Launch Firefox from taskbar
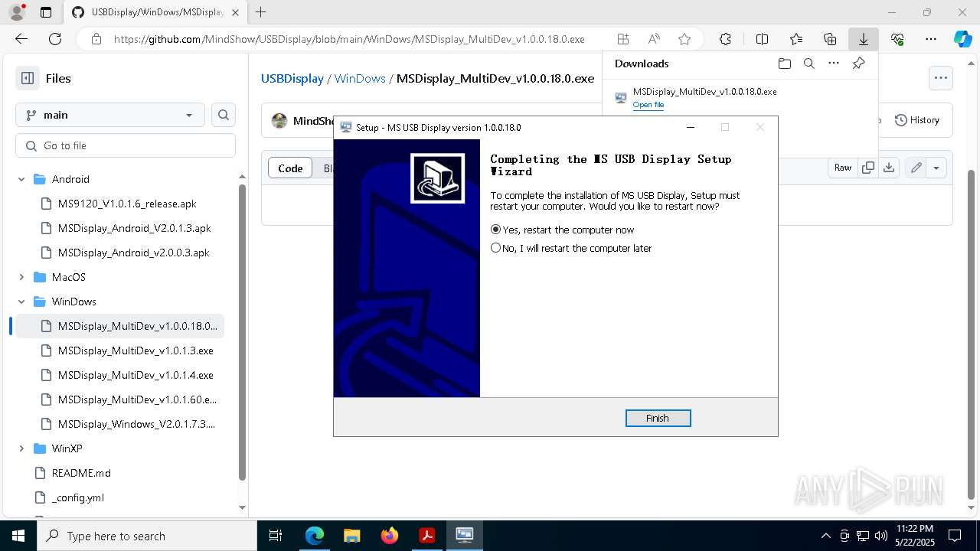980x551 pixels. coord(390,536)
